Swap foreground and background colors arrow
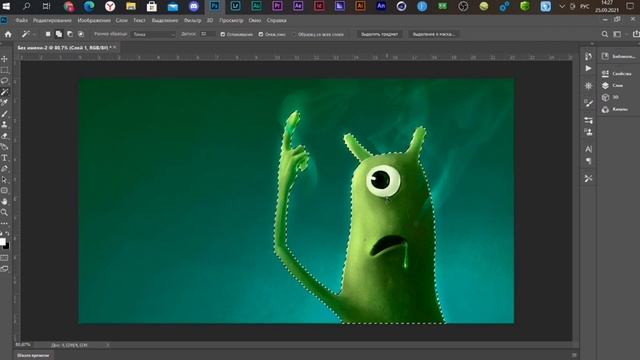 [x=8, y=234]
